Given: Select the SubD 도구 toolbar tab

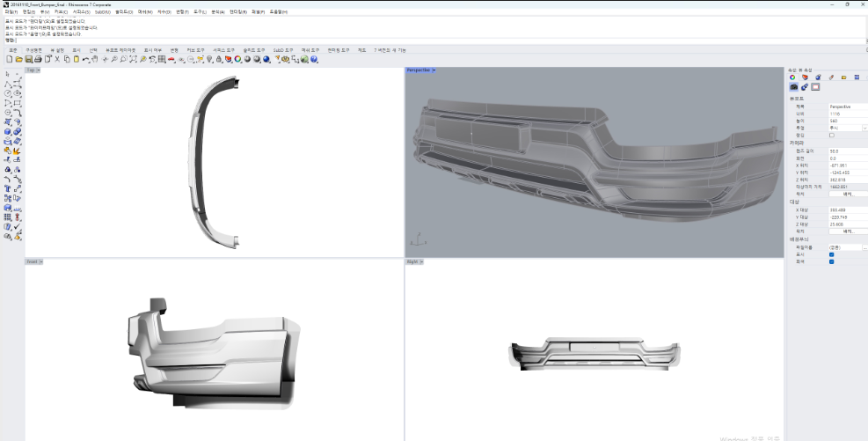Looking at the screenshot, I should click(283, 50).
